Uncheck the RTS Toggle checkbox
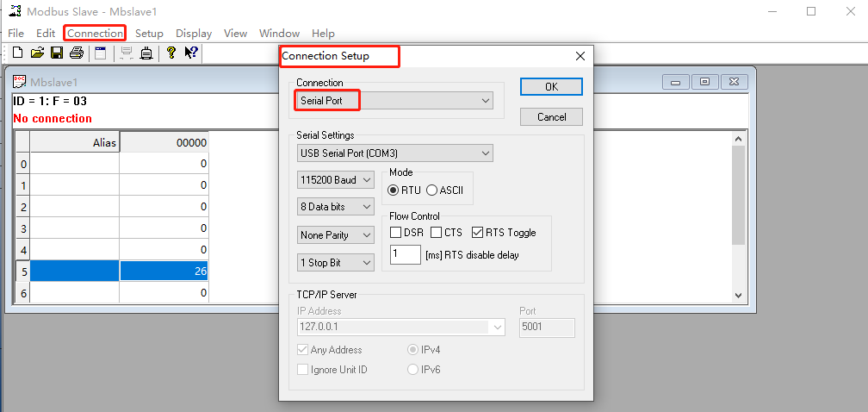The image size is (868, 412). click(x=478, y=233)
